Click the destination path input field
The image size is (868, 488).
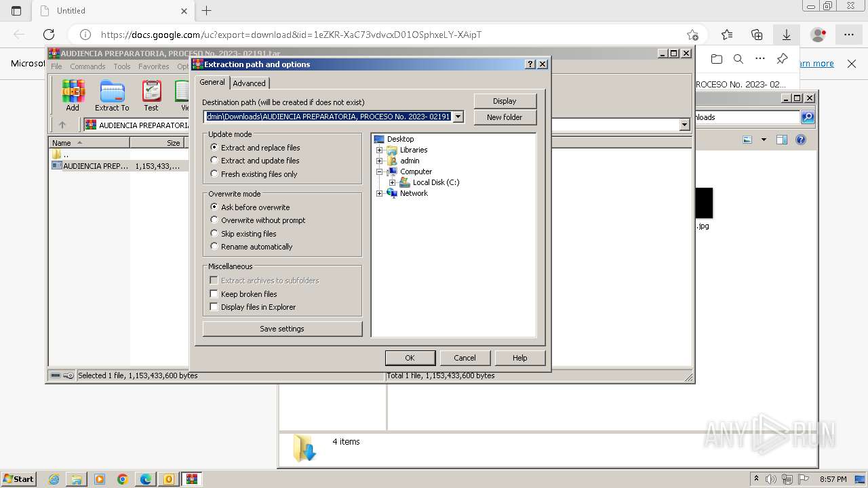click(x=328, y=117)
